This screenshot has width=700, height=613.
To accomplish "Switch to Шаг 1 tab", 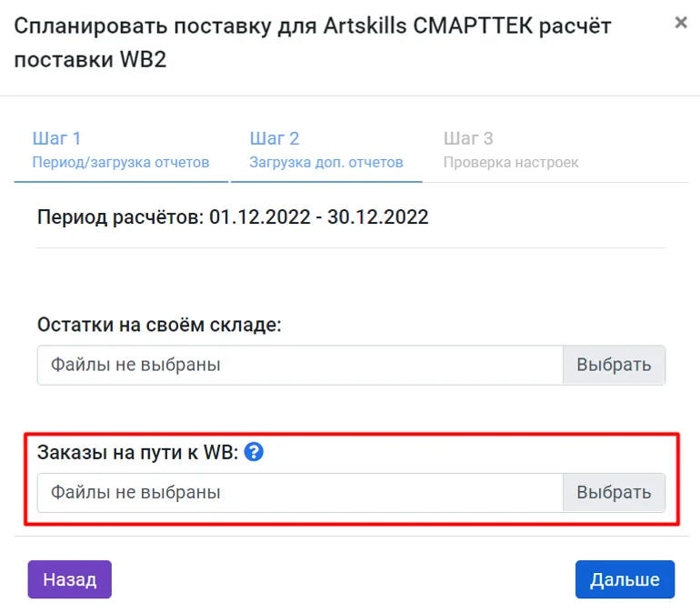I will 121,150.
